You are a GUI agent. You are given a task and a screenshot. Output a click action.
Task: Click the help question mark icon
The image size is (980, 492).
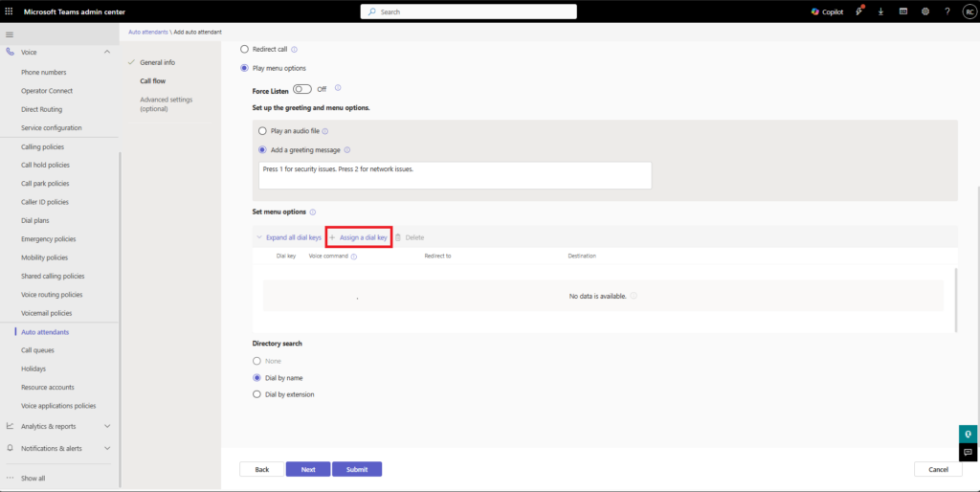tap(947, 11)
